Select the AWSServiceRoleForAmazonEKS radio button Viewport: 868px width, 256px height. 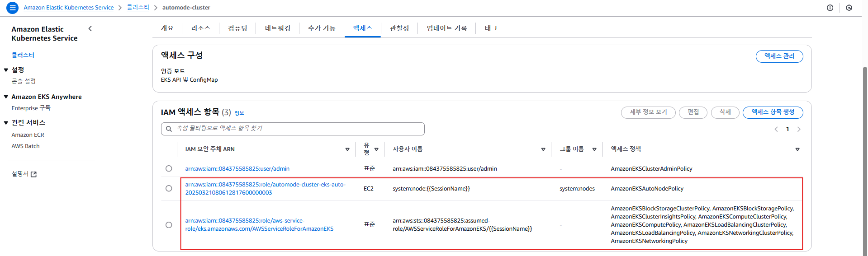169,225
